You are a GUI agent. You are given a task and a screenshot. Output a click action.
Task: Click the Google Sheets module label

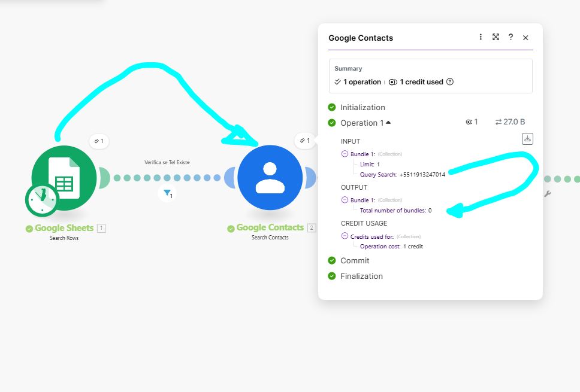coord(64,228)
